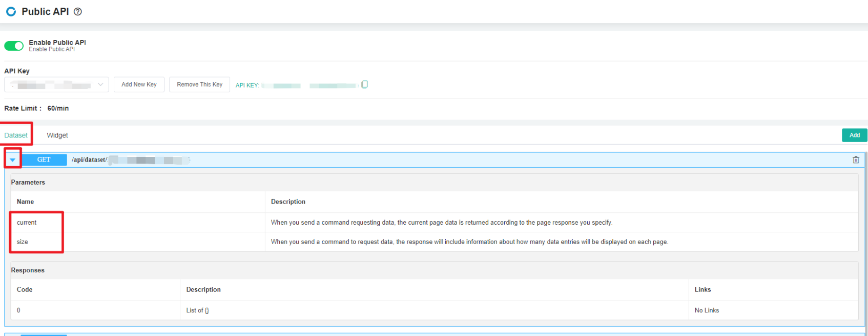
Task: Click the 'No Links' response cell
Action: [x=707, y=310]
